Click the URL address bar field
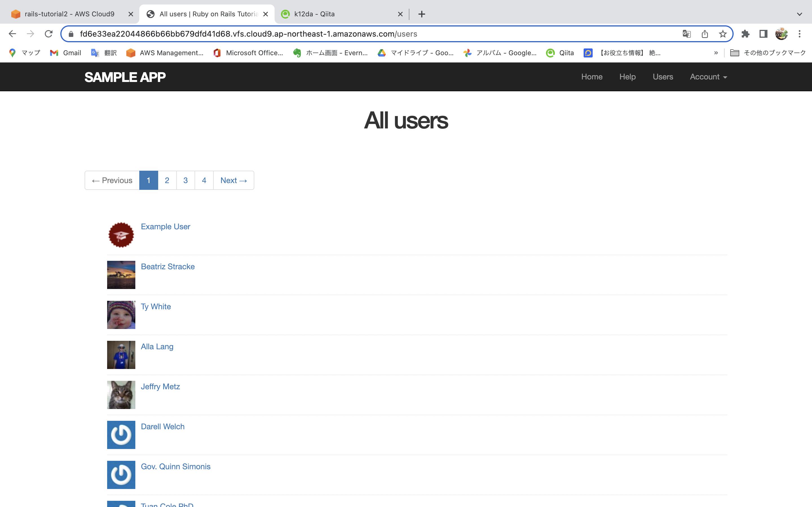The image size is (812, 507). point(369,34)
